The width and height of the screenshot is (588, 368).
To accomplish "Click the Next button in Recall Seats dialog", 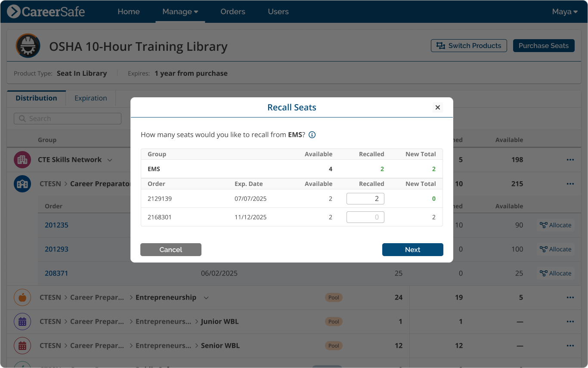I will tap(412, 250).
